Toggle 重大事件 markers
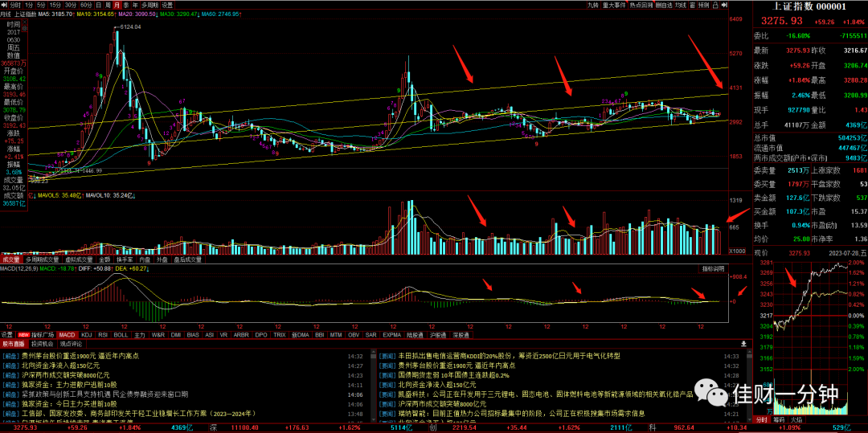Screen dimensions: 868x433 [615, 5]
